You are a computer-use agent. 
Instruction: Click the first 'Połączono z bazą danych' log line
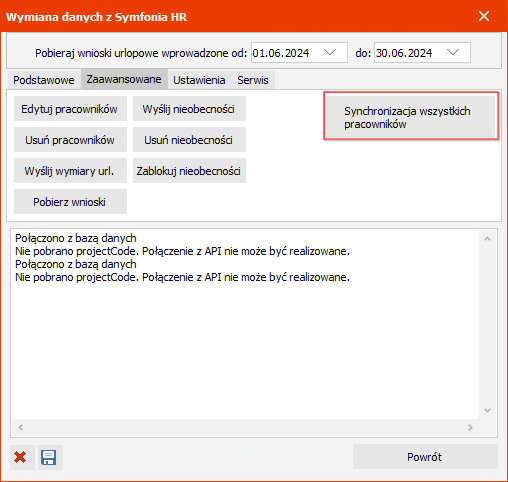pyautogui.click(x=76, y=238)
